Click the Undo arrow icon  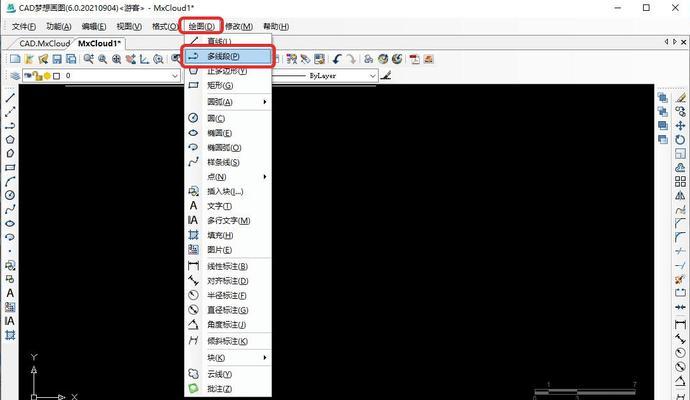tap(337, 59)
